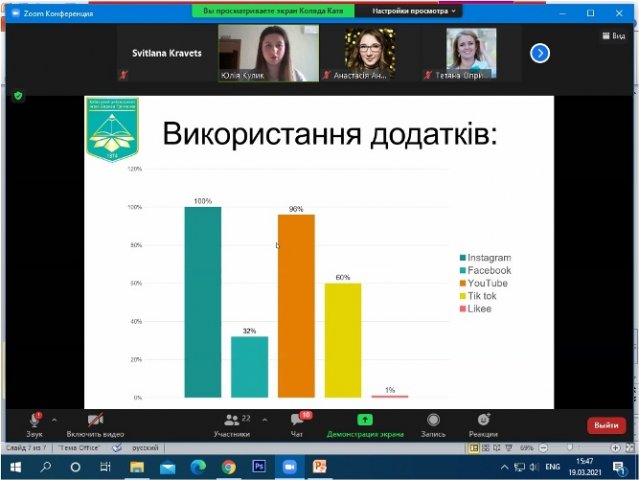The height and width of the screenshot is (480, 639).
Task: Open PowerPoint from the taskbar
Action: [320, 467]
